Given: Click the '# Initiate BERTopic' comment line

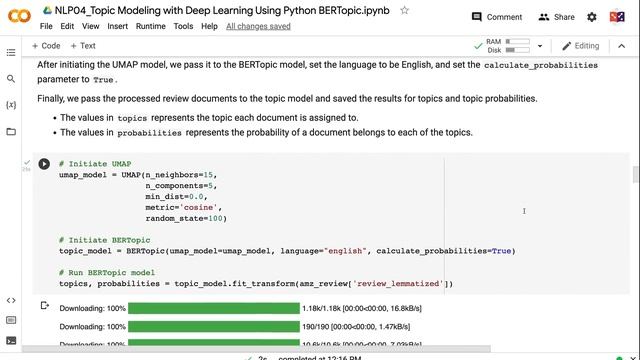Looking at the screenshot, I should point(104,240).
